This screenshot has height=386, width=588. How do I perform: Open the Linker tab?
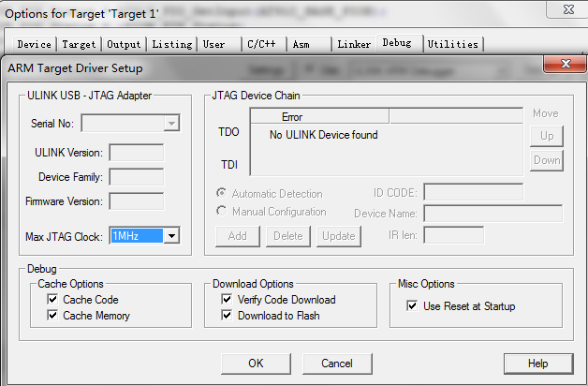pyautogui.click(x=354, y=44)
